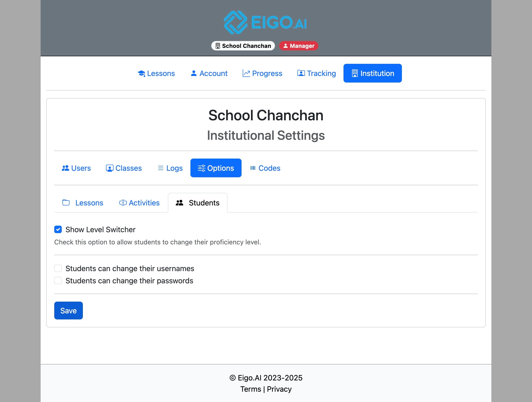Click the Show Level Switcher label

(x=100, y=229)
